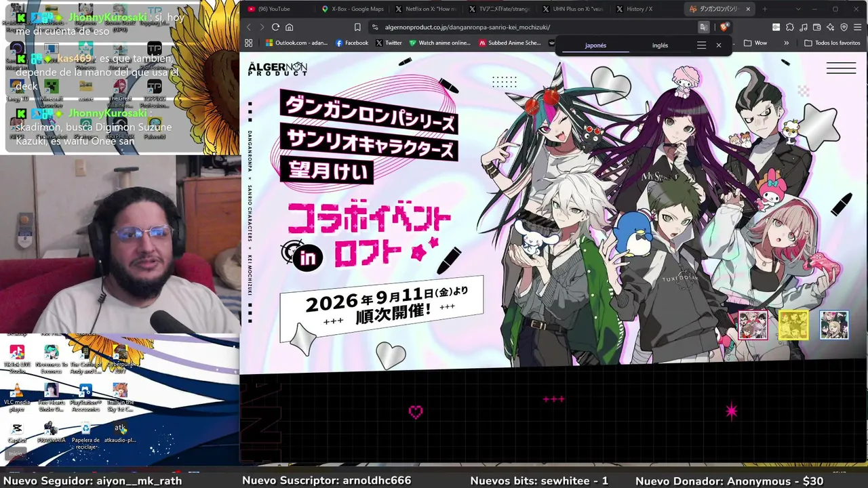The height and width of the screenshot is (488, 868).
Task: Open the Brave VPN shield icon
Action: (x=844, y=27)
